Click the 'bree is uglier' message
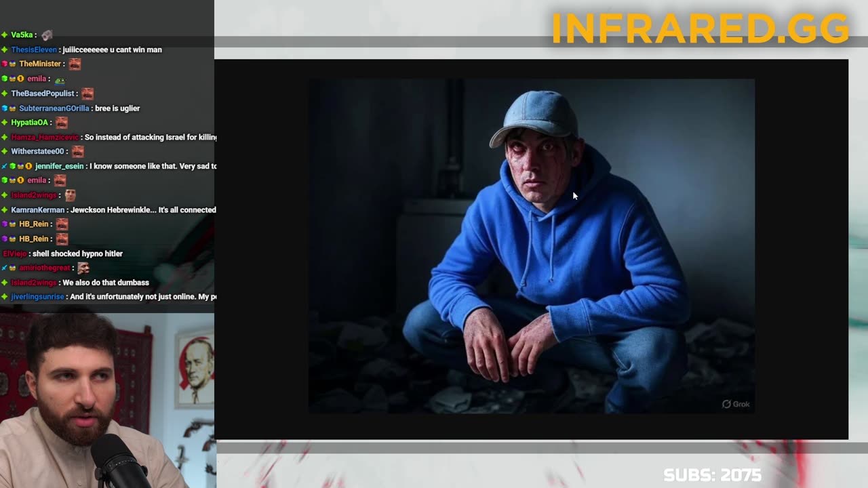 point(117,108)
